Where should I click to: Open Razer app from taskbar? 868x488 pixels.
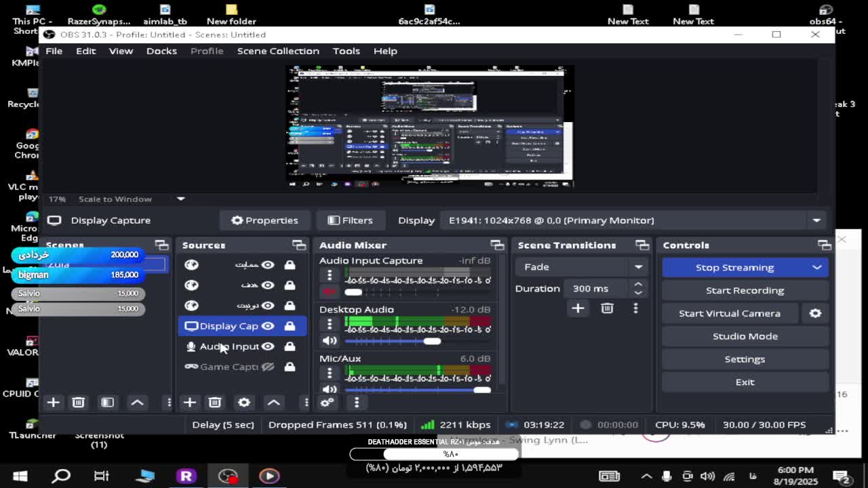(x=186, y=476)
